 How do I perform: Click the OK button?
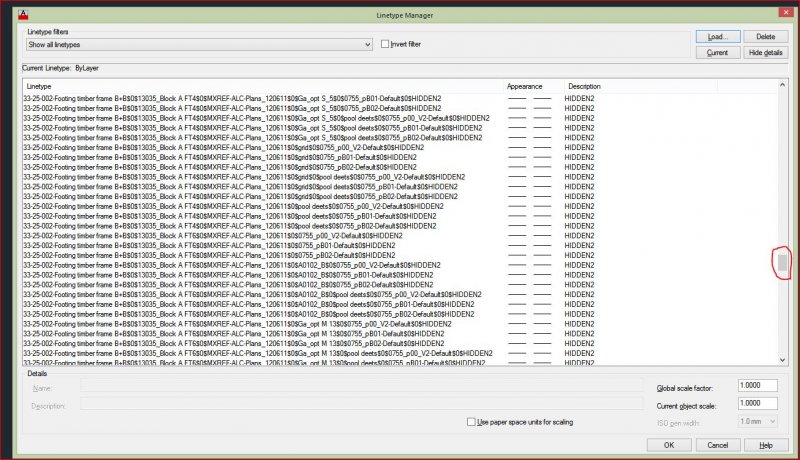[669, 445]
